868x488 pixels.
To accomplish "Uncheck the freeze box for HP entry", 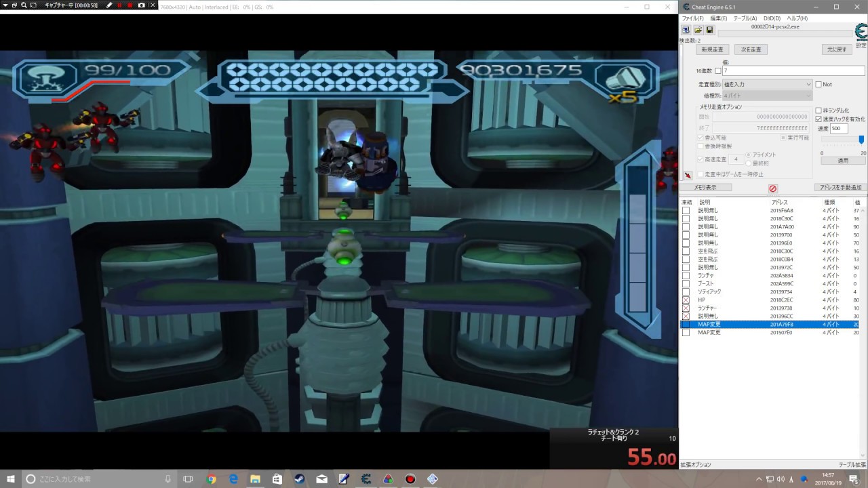I will click(686, 300).
